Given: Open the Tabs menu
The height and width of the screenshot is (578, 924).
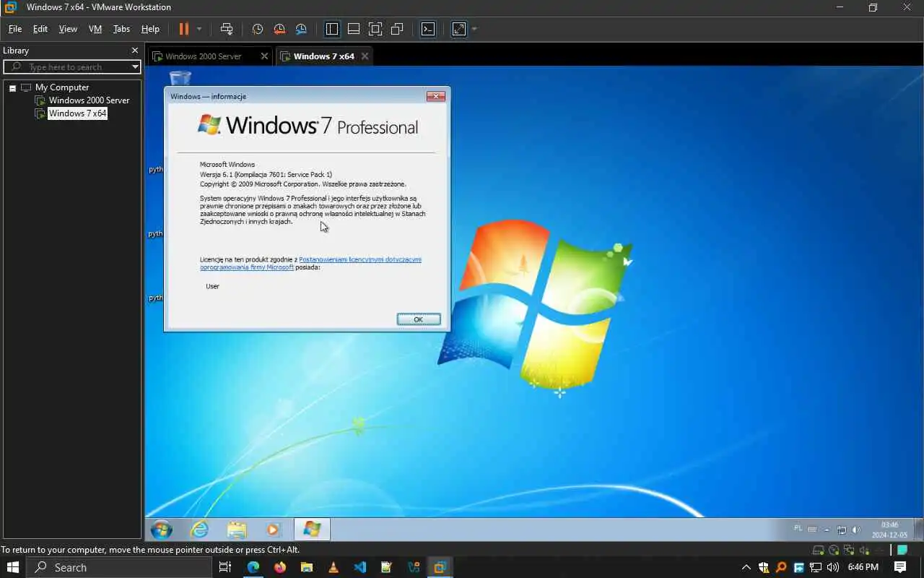Looking at the screenshot, I should [x=121, y=29].
